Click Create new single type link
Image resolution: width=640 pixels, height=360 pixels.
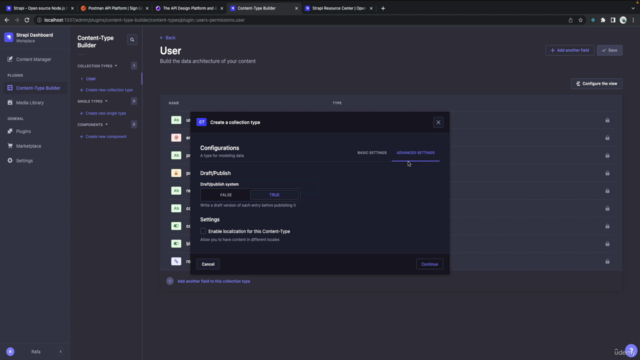103,113
